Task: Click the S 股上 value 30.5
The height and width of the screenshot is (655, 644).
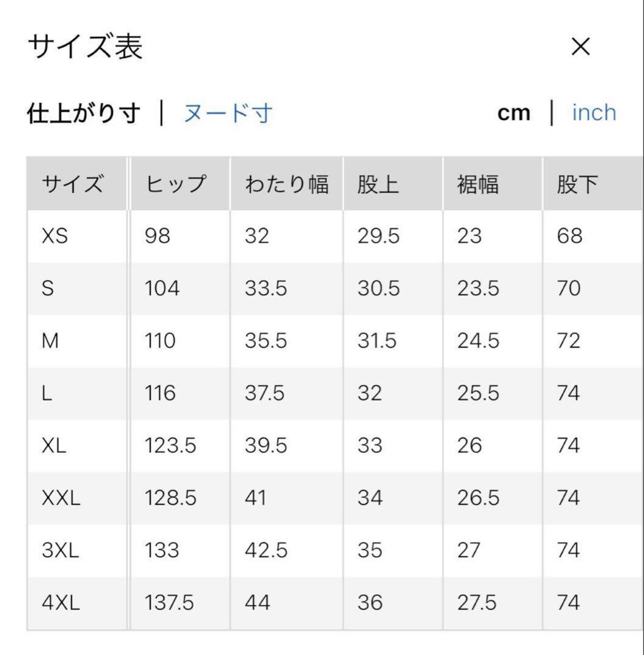Action: pos(378,288)
